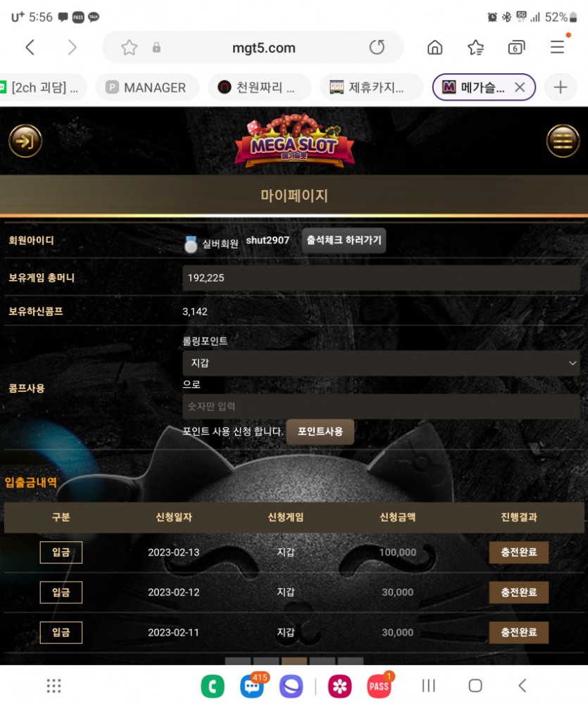
Task: Open the tab switcher showing 6 tabs
Action: tap(516, 47)
